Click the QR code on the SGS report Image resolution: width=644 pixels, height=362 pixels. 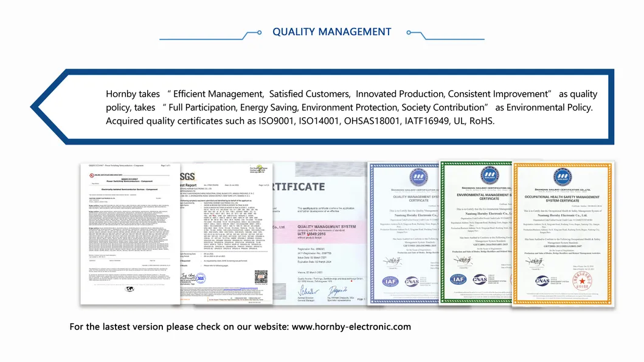261,276
